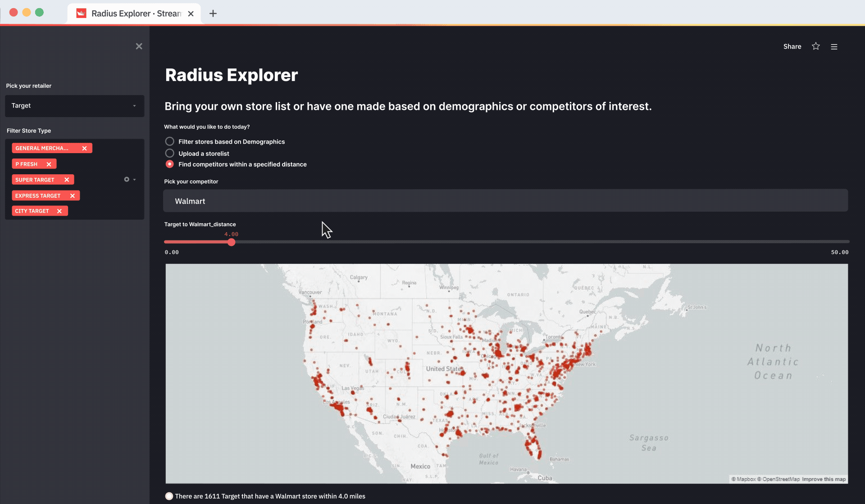Open the hamburger menu
Viewport: 865px width, 504px height.
[834, 46]
